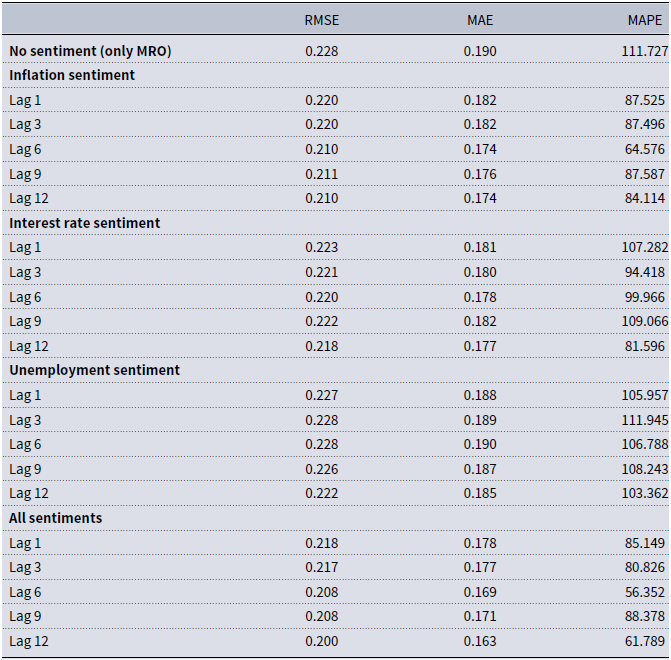Select the No sentiment (only MRO) row label
The image size is (671, 660).
tap(90, 51)
